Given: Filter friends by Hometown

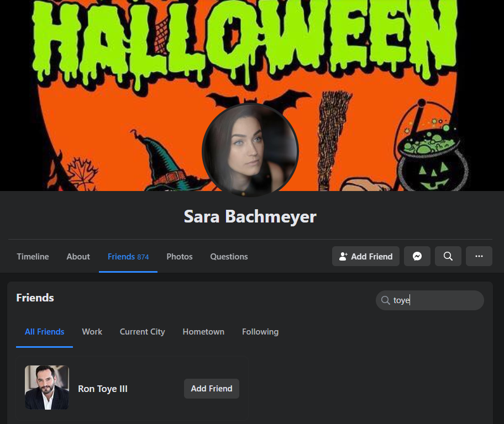Looking at the screenshot, I should [203, 332].
